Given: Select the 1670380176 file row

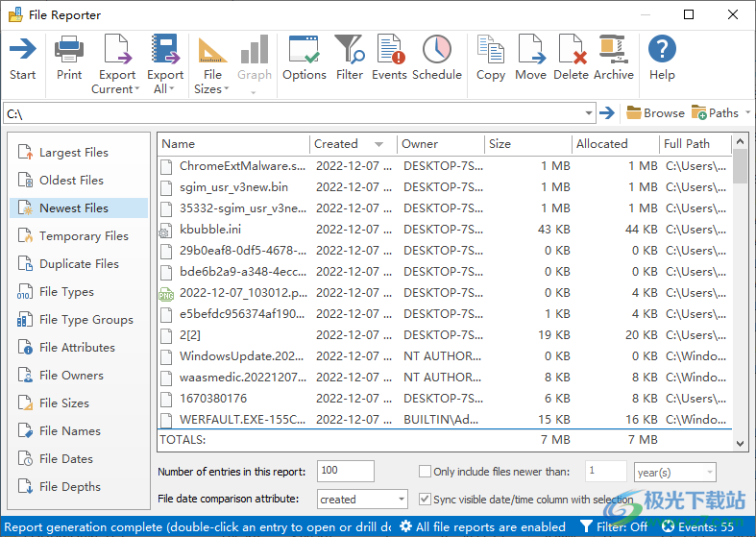Looking at the screenshot, I should [x=445, y=398].
